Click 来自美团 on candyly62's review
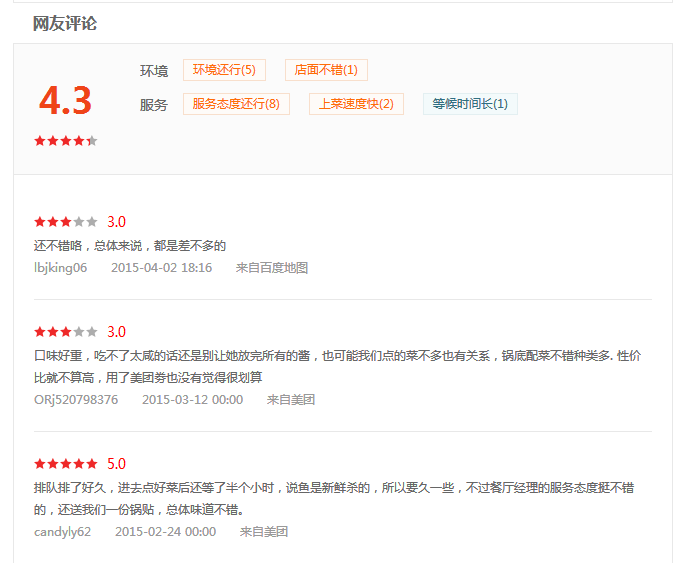The width and height of the screenshot is (688, 563). coord(264,532)
